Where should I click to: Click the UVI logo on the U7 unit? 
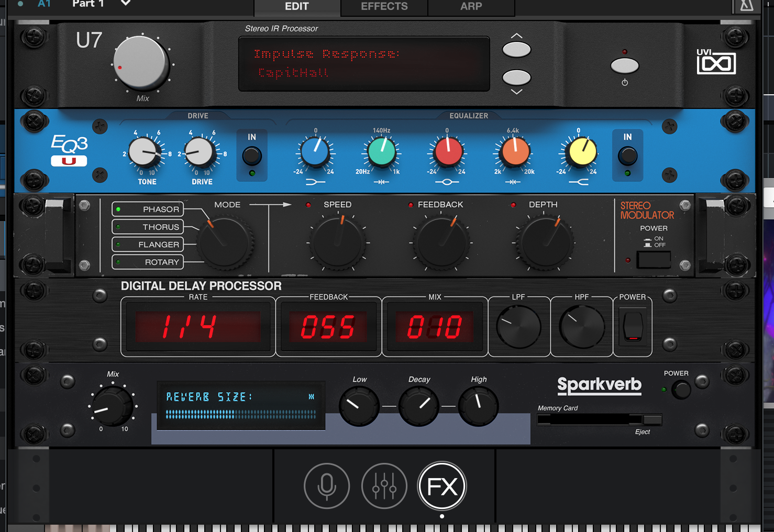point(716,62)
